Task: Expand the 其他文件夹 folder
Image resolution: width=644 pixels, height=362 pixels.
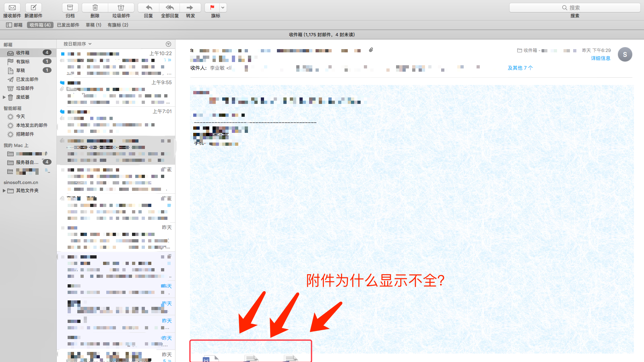Action: click(x=4, y=190)
